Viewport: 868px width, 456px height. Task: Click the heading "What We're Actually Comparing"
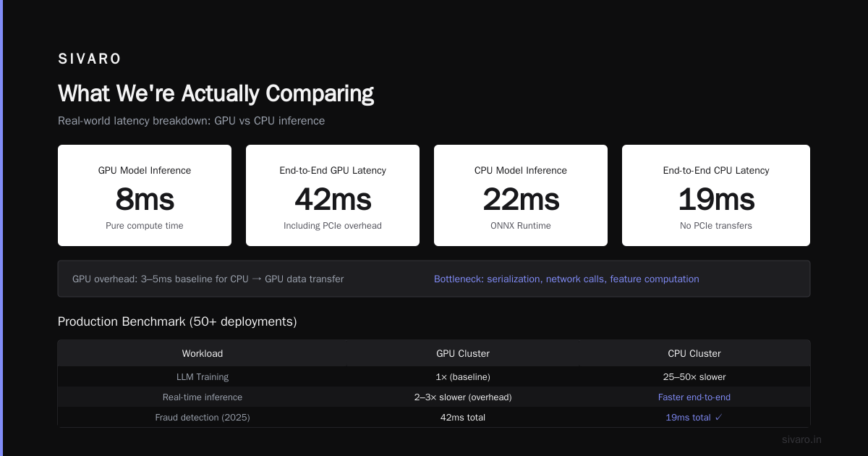(x=216, y=93)
